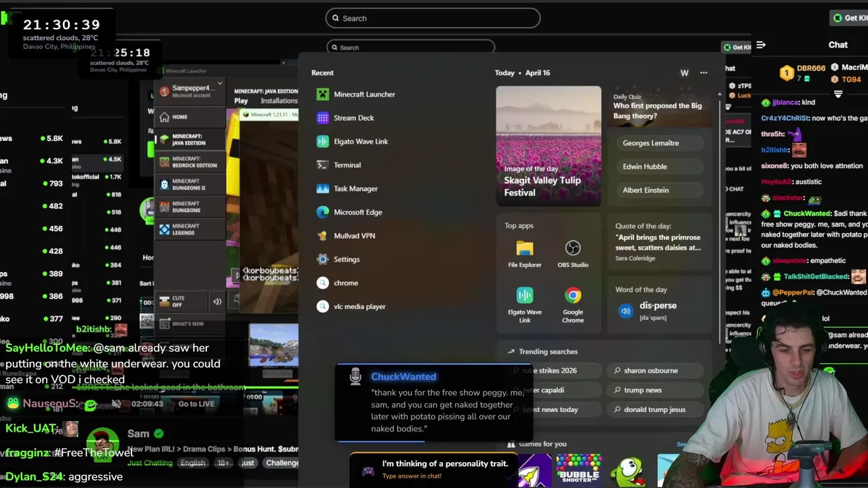Open the search panel more options menu
The height and width of the screenshot is (488, 868).
[704, 73]
